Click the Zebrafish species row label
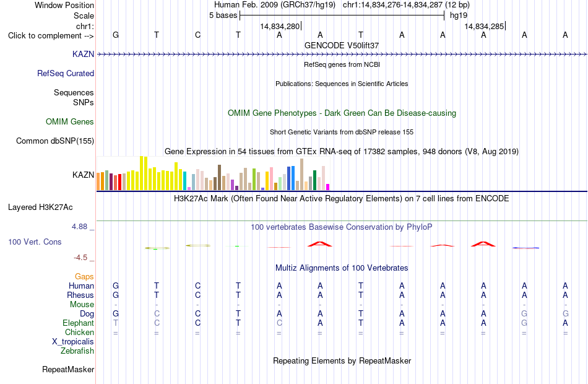 click(77, 351)
